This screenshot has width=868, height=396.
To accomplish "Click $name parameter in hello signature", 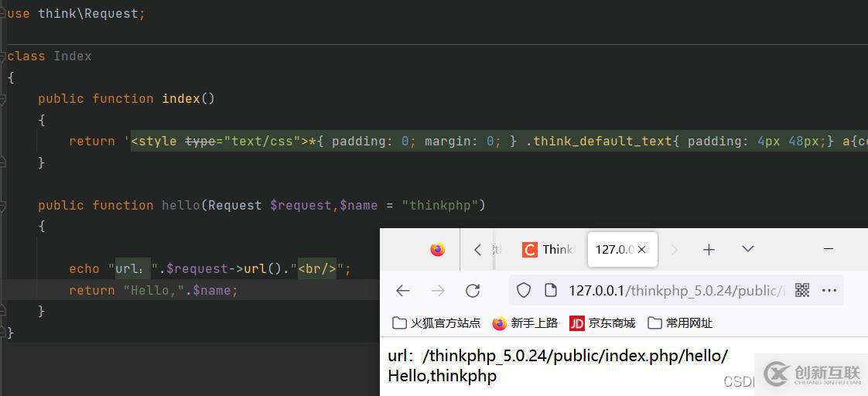I will [359, 205].
